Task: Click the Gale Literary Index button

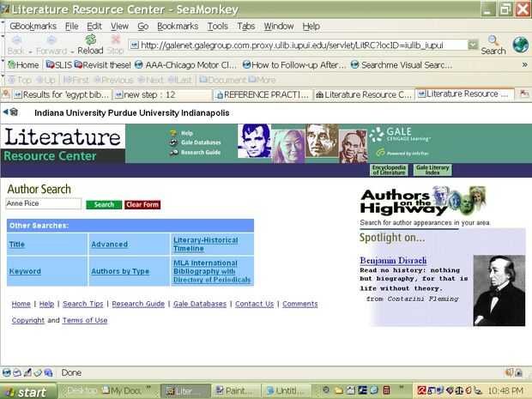Action: 432,170
